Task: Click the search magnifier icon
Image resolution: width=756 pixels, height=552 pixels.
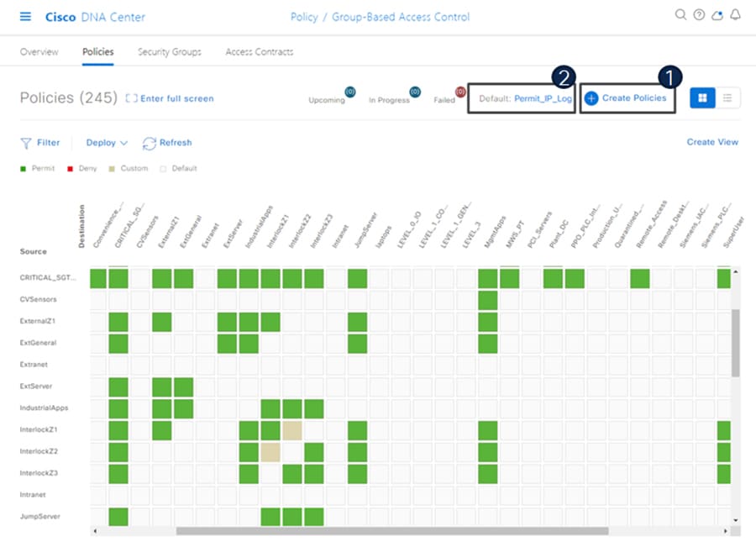Action: pyautogui.click(x=680, y=15)
